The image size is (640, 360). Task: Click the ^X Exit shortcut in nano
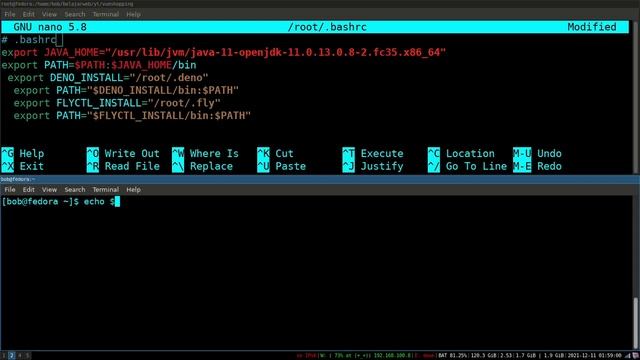coord(23,167)
